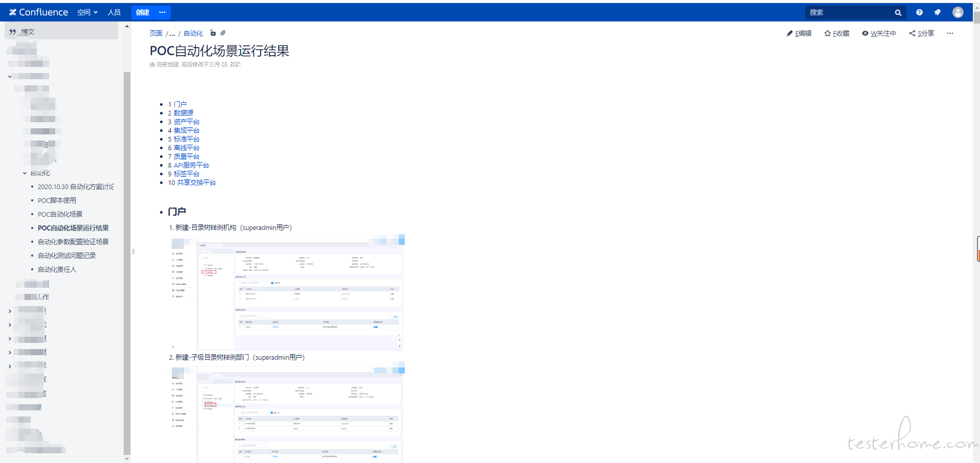This screenshot has height=463, width=980.
Task: Click the 编辑 pencil button
Action: pyautogui.click(x=799, y=33)
